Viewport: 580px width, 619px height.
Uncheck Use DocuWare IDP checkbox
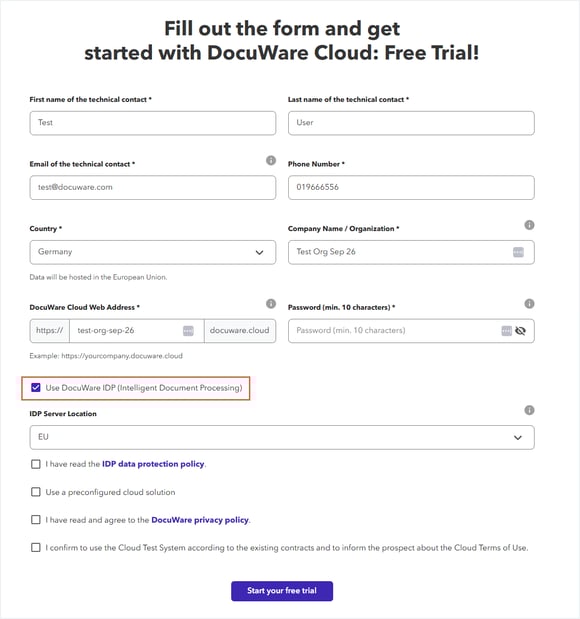coord(36,388)
